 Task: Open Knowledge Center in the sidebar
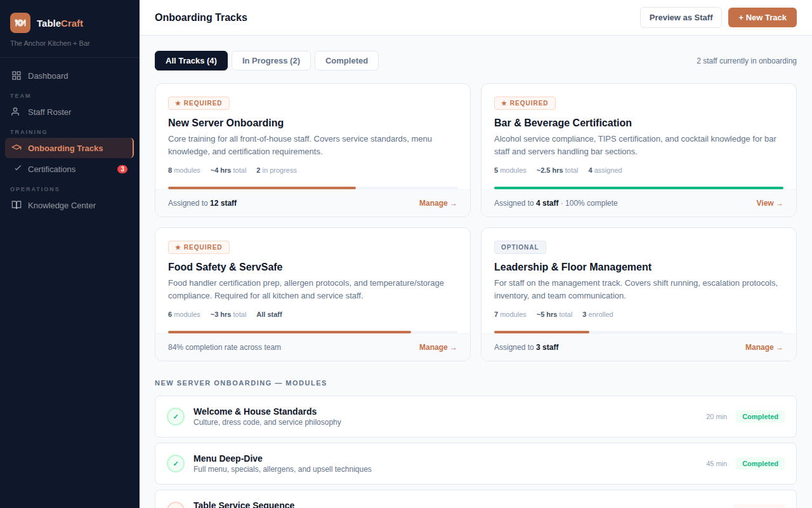point(70,205)
